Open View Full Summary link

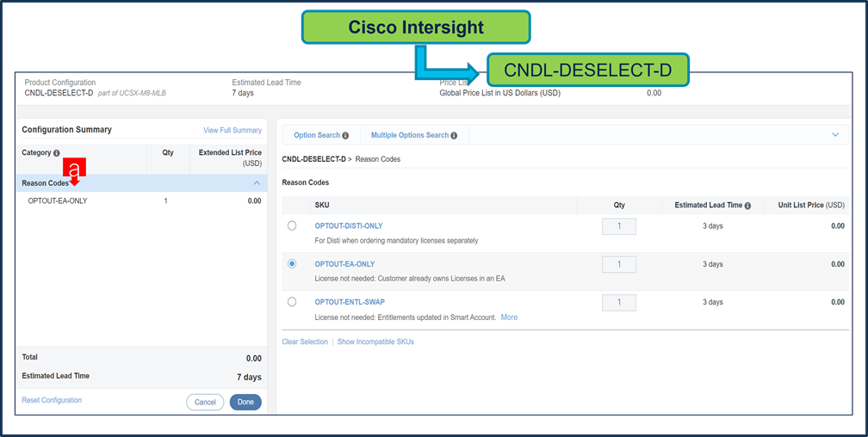click(x=232, y=130)
